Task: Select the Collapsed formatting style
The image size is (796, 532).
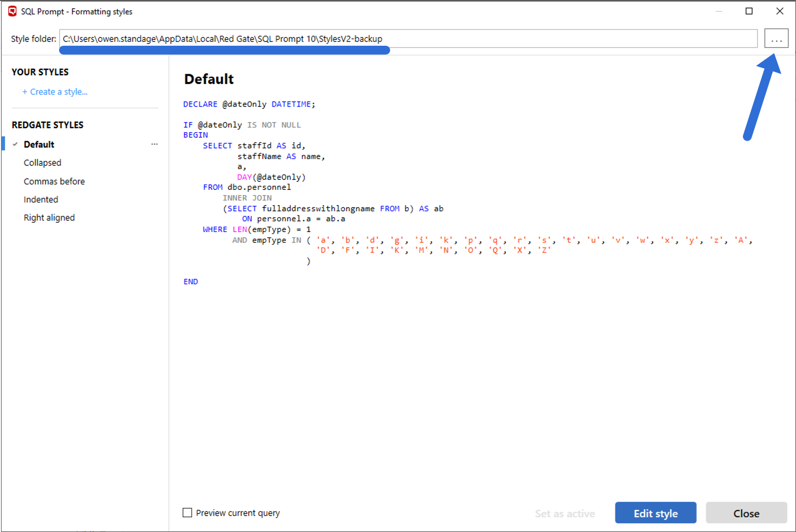Action: (42, 162)
